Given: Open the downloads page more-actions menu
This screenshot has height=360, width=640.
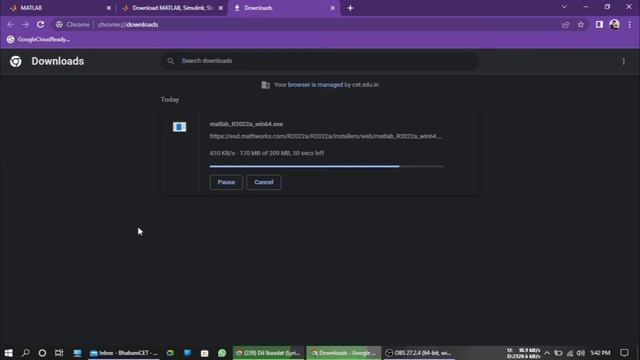Looking at the screenshot, I should pyautogui.click(x=623, y=61).
